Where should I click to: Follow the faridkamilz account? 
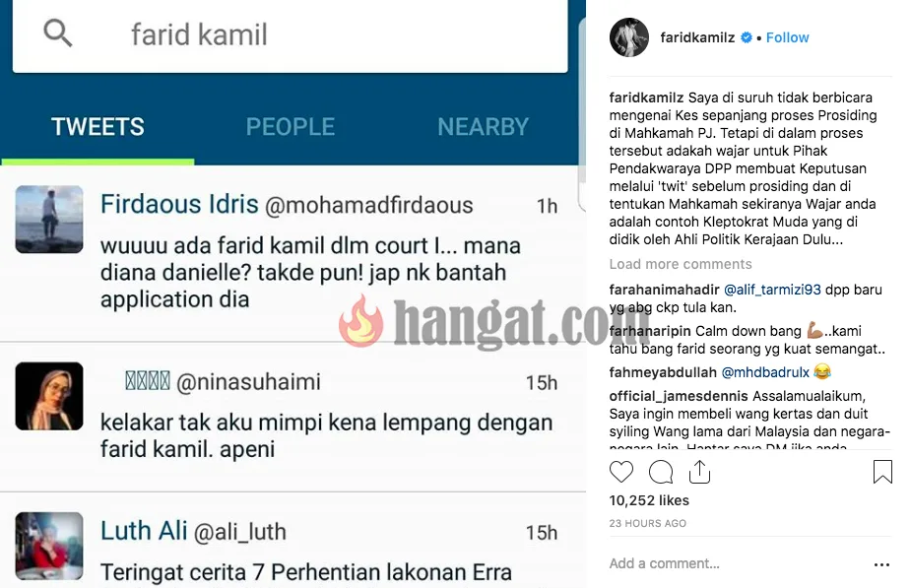point(787,37)
